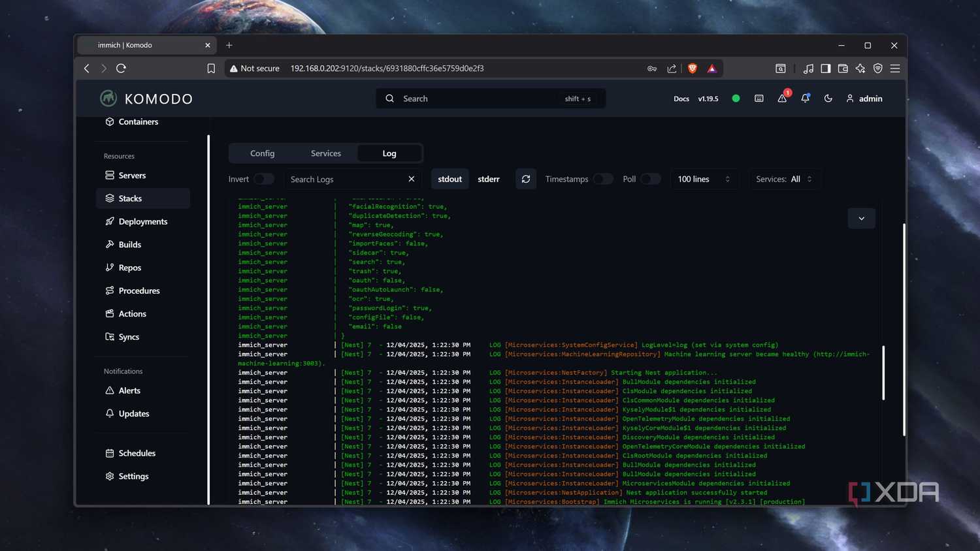The height and width of the screenshot is (551, 980).
Task: Open the Builds resource page
Action: click(x=123, y=244)
